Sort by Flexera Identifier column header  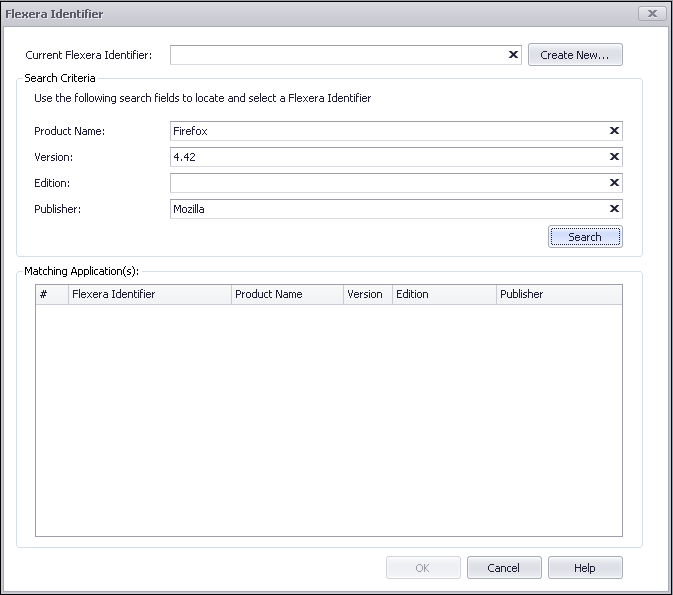coord(149,294)
